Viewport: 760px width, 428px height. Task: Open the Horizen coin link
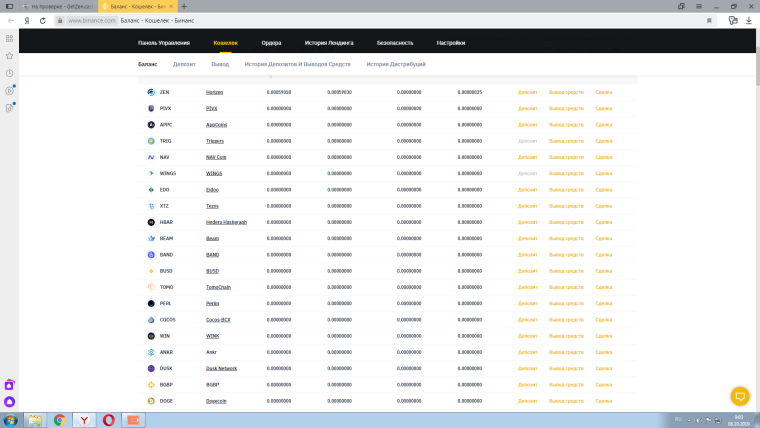pos(214,92)
